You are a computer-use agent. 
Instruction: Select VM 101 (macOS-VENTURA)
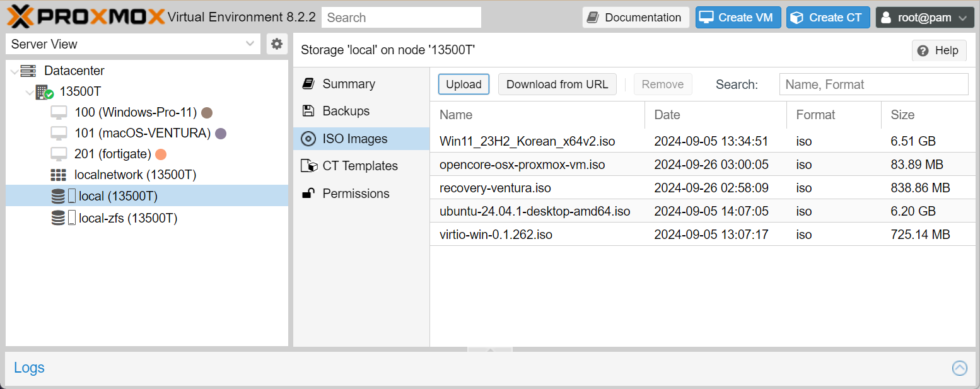coord(147,134)
